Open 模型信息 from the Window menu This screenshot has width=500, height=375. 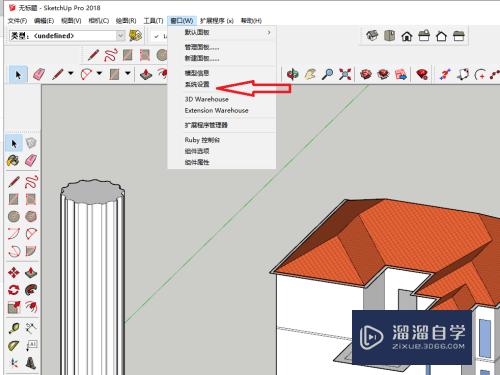coord(197,73)
